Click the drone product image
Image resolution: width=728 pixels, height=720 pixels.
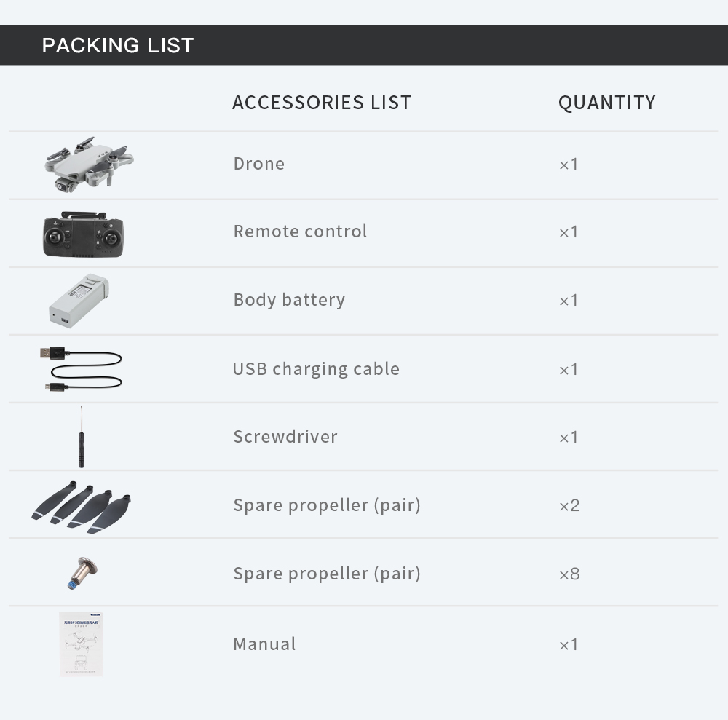pyautogui.click(x=89, y=164)
